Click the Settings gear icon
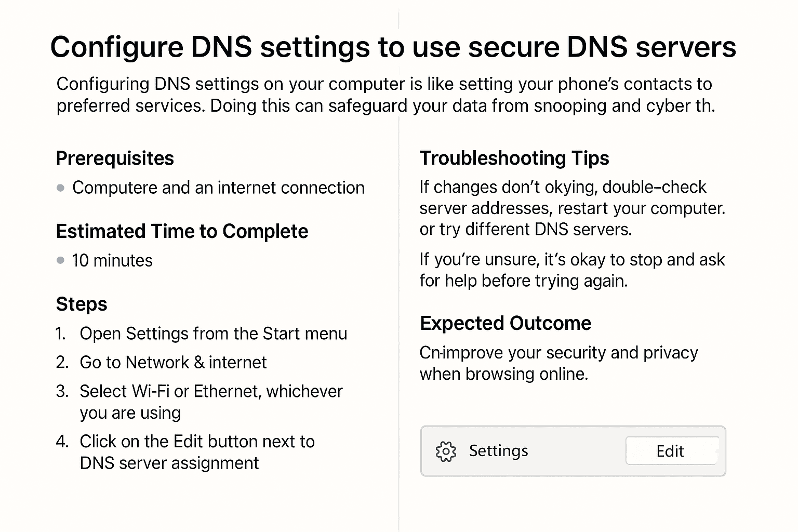 pyautogui.click(x=445, y=451)
